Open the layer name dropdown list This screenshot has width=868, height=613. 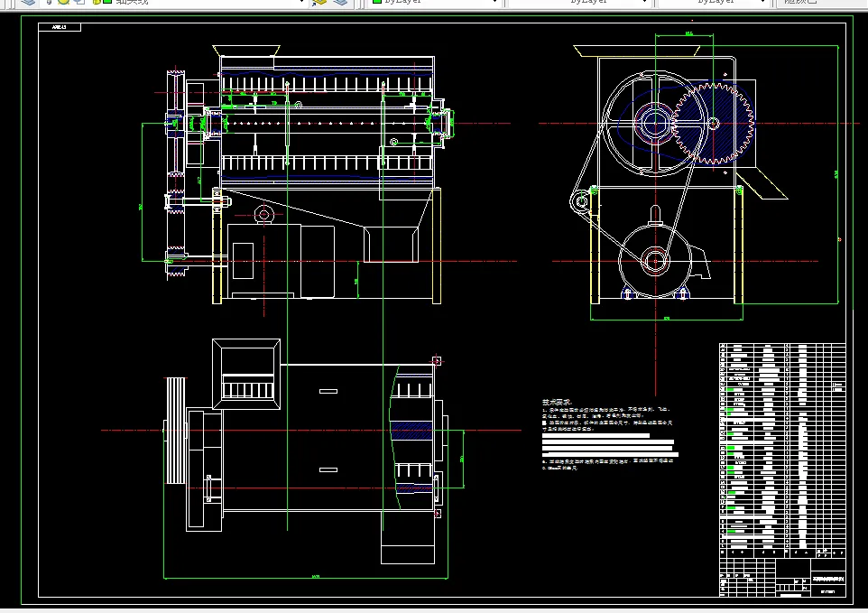pyautogui.click(x=301, y=2)
